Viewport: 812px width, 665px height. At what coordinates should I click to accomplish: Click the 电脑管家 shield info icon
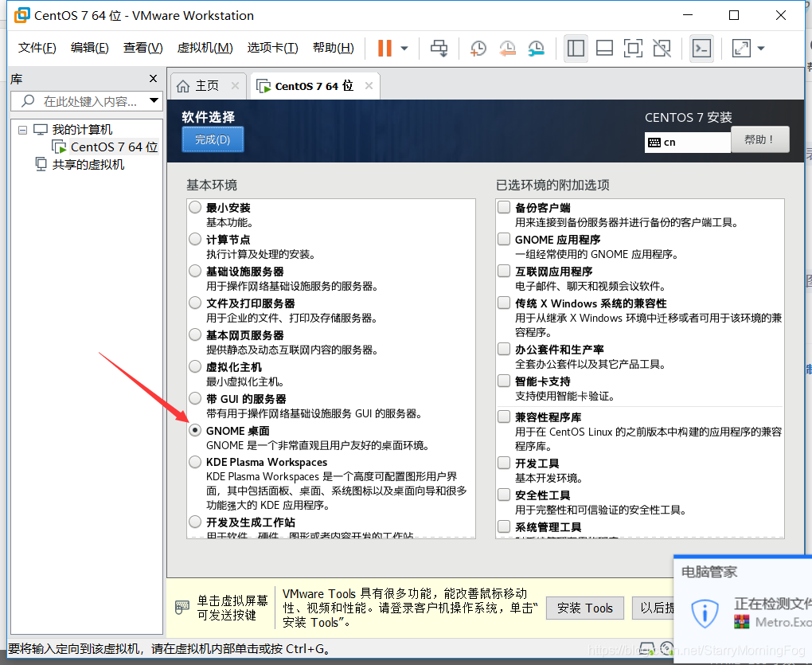tap(705, 614)
